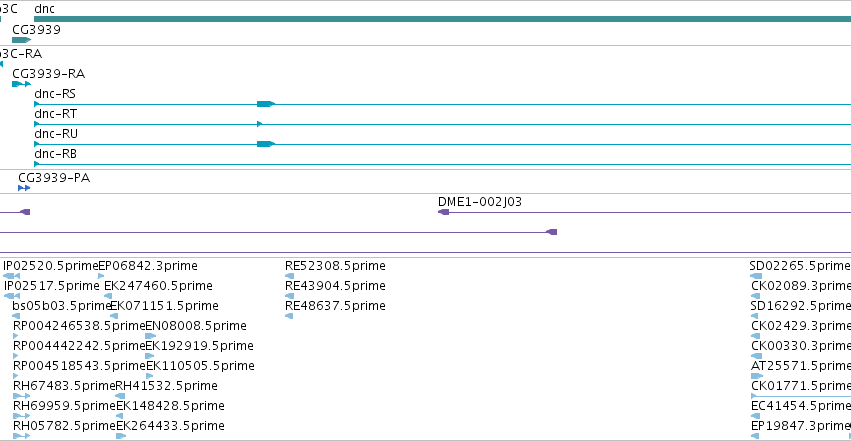Image resolution: width=851 pixels, height=441 pixels.
Task: Click the EP06842.3prime EST label
Action: [x=148, y=266]
